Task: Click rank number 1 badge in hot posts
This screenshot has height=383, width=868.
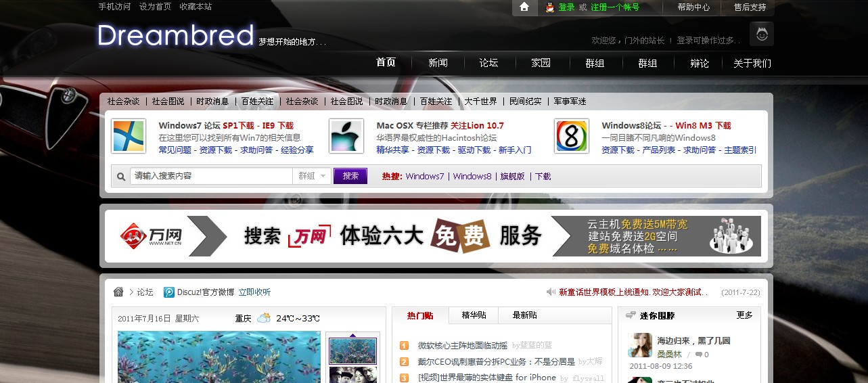Action: 404,346
